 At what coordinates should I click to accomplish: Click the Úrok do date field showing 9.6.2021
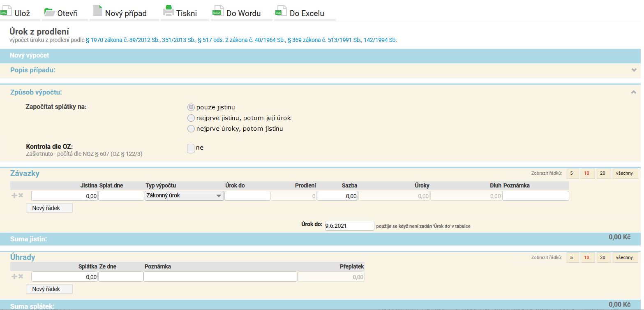click(349, 226)
